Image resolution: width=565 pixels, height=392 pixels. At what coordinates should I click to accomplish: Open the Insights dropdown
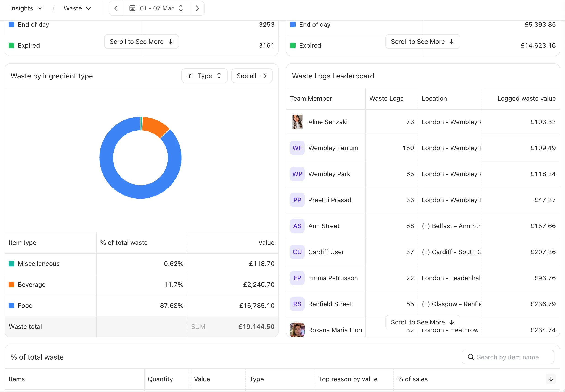tap(26, 8)
